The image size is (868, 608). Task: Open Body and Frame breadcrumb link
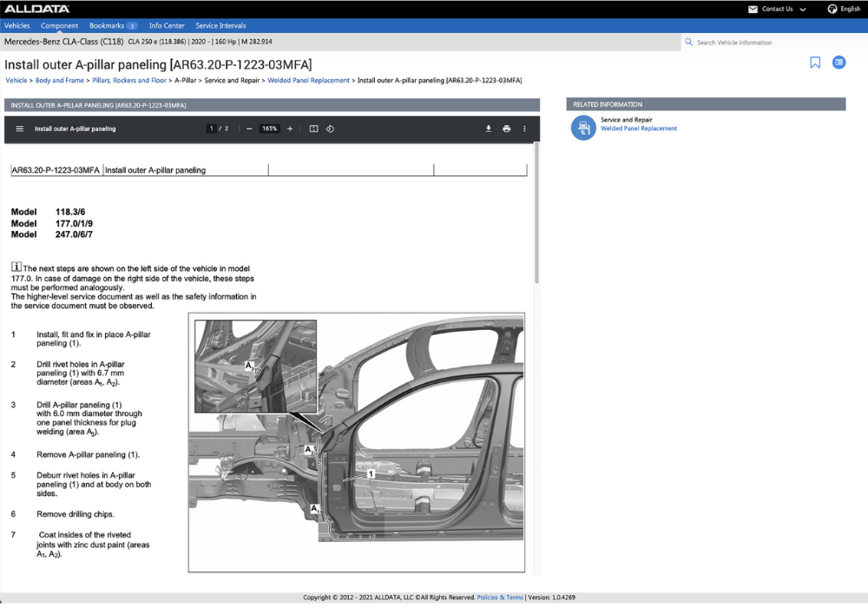click(x=60, y=80)
